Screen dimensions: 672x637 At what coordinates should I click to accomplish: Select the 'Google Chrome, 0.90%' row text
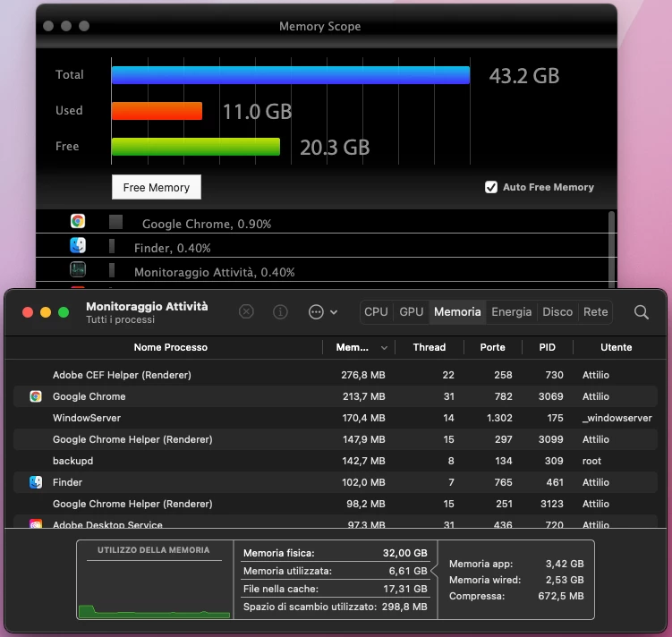click(207, 224)
